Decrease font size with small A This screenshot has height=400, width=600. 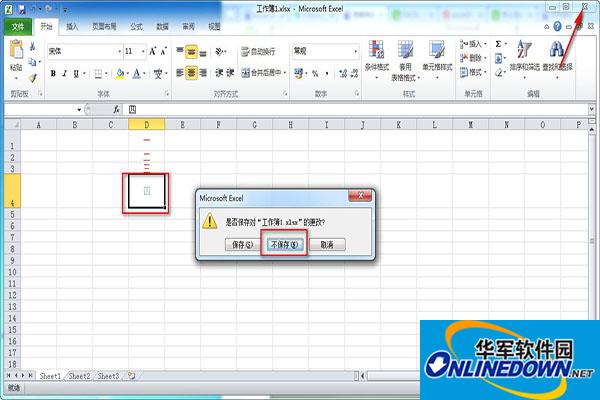click(164, 51)
